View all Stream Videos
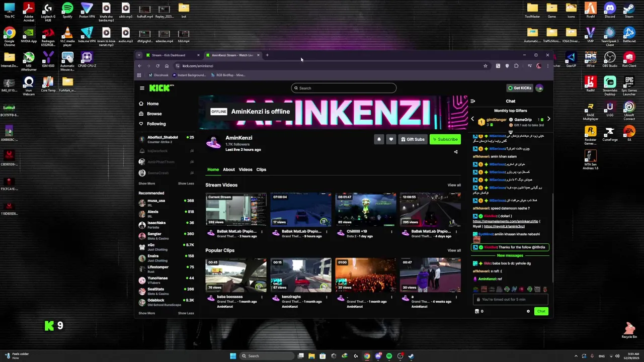 [x=454, y=185]
